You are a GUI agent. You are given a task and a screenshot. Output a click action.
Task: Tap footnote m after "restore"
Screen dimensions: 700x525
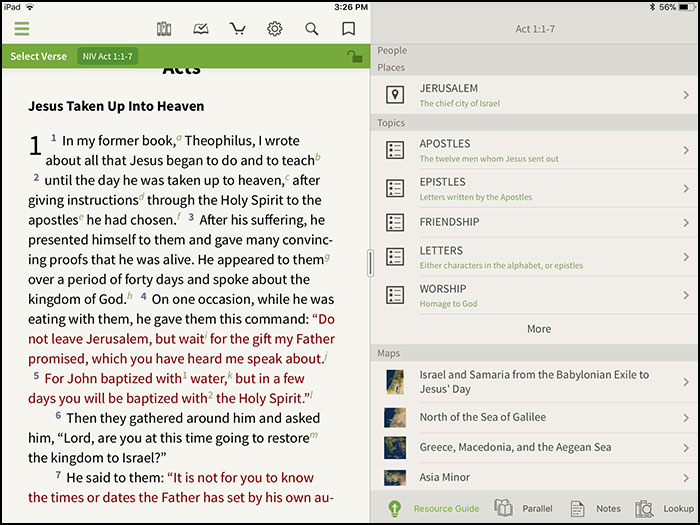[314, 435]
